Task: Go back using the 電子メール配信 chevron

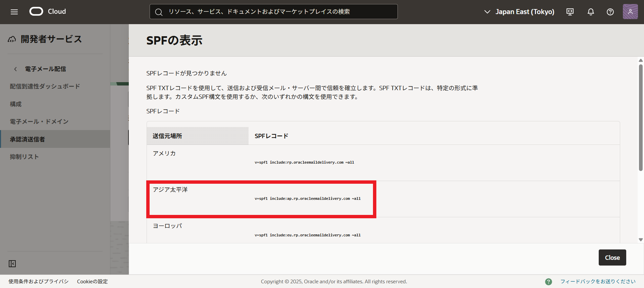Action: [15, 69]
